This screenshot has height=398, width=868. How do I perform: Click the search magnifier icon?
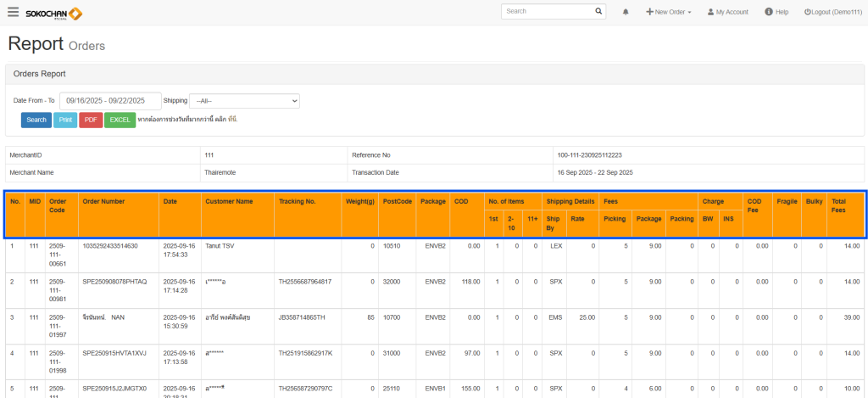[598, 12]
